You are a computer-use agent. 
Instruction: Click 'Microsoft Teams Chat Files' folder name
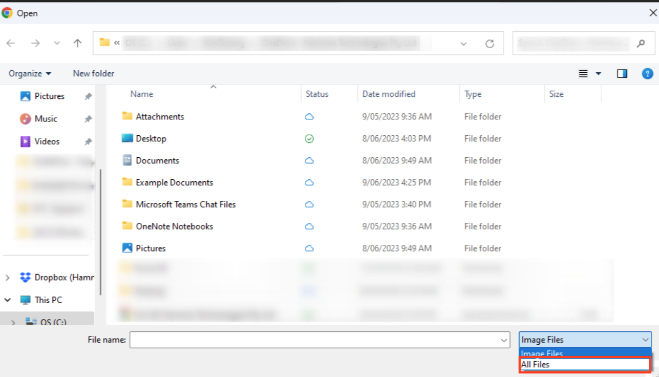click(x=186, y=204)
